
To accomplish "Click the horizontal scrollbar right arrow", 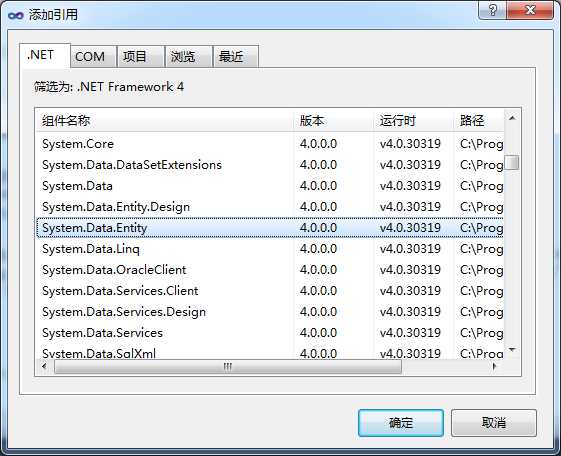I will [x=495, y=366].
